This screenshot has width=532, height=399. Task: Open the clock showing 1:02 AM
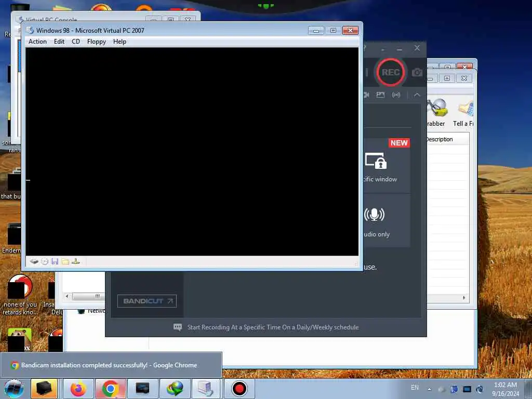(506, 389)
